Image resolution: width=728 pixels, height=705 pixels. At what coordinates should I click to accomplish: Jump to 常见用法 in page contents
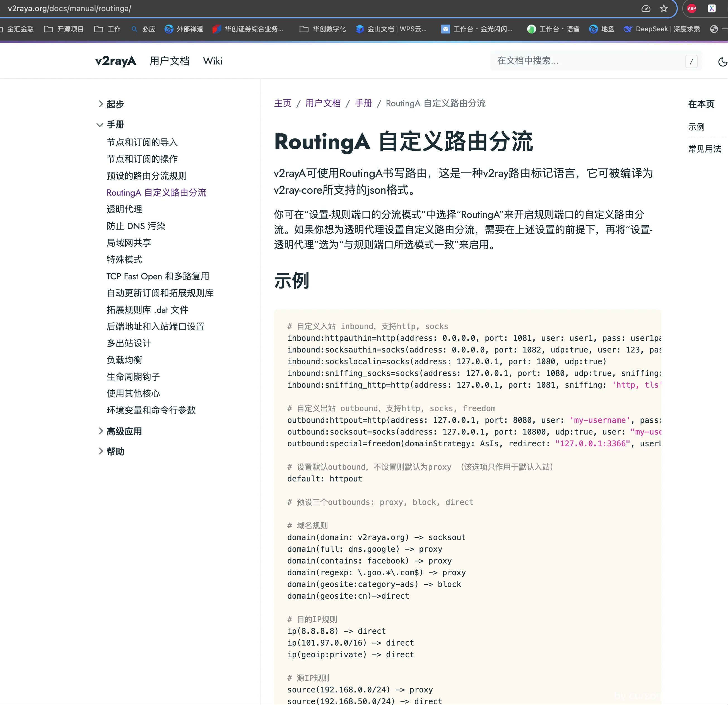[x=705, y=149]
